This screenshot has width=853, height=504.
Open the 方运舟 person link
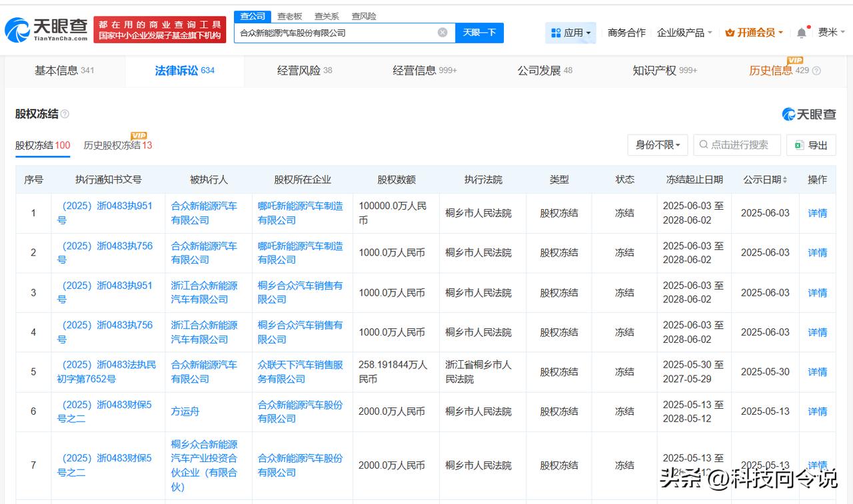click(185, 411)
